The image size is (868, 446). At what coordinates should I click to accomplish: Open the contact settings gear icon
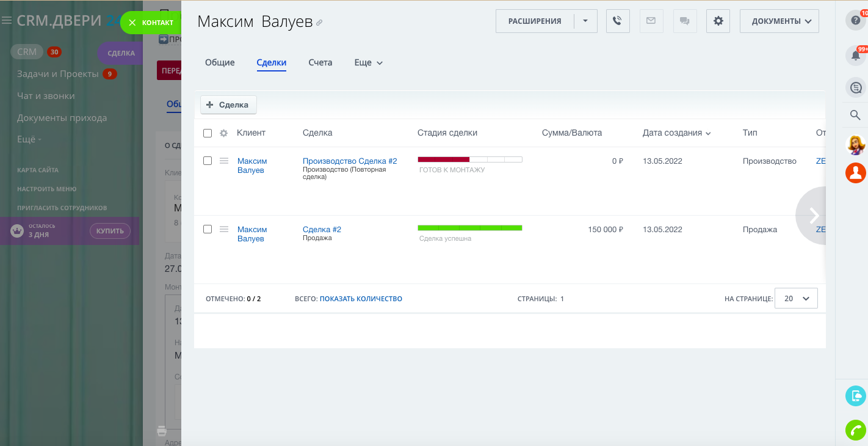(x=718, y=21)
